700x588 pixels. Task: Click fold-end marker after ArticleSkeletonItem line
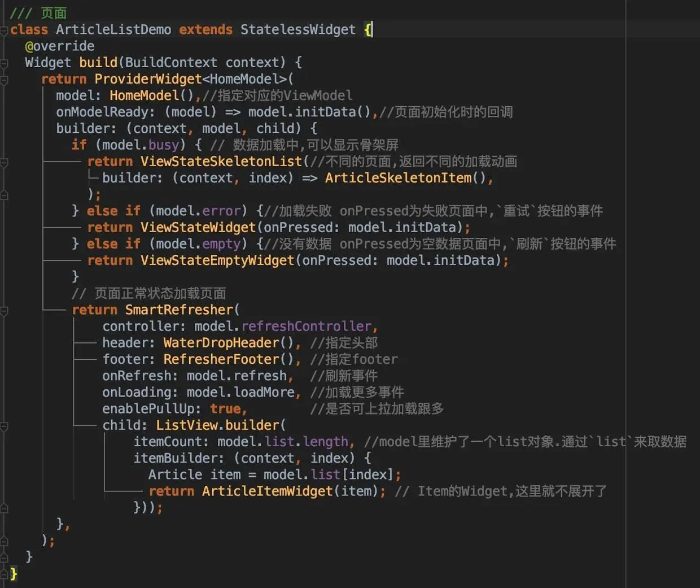click(x=4, y=195)
